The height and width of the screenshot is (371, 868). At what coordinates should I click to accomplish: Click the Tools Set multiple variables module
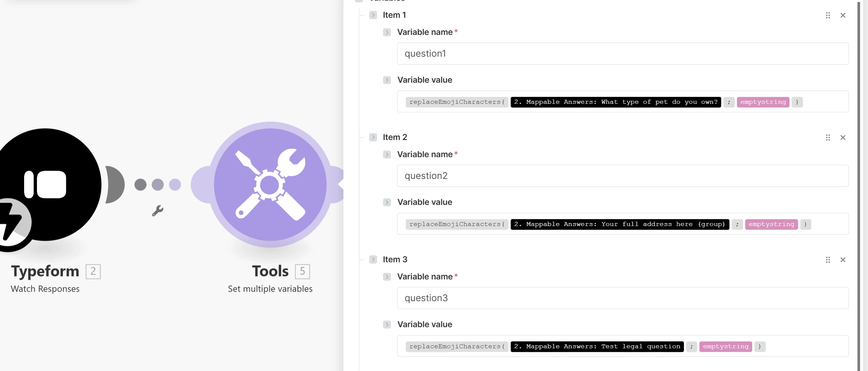point(270,185)
